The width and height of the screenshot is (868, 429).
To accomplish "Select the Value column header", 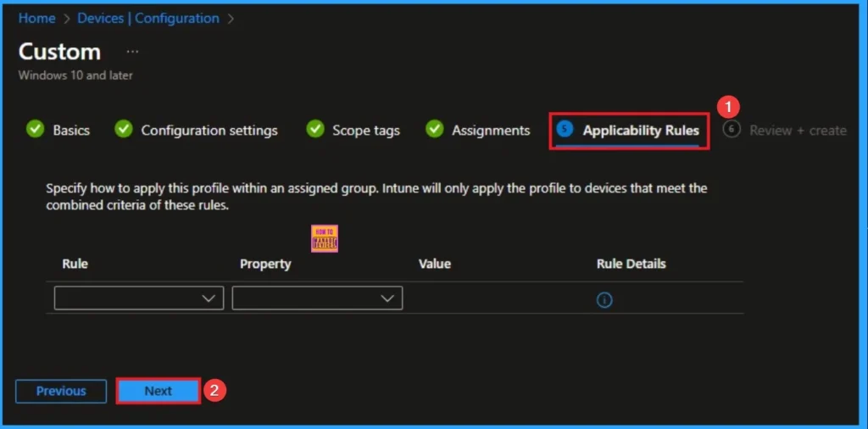I will [x=435, y=264].
